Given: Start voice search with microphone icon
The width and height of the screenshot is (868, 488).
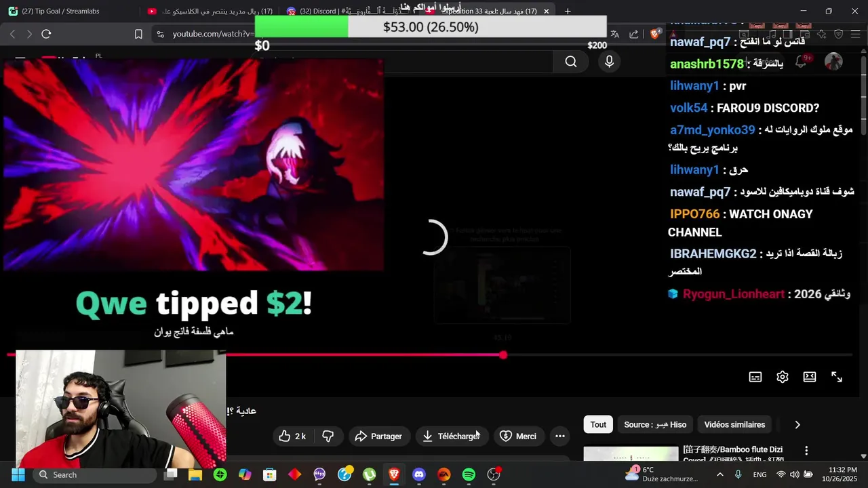Looking at the screenshot, I should click(x=609, y=62).
